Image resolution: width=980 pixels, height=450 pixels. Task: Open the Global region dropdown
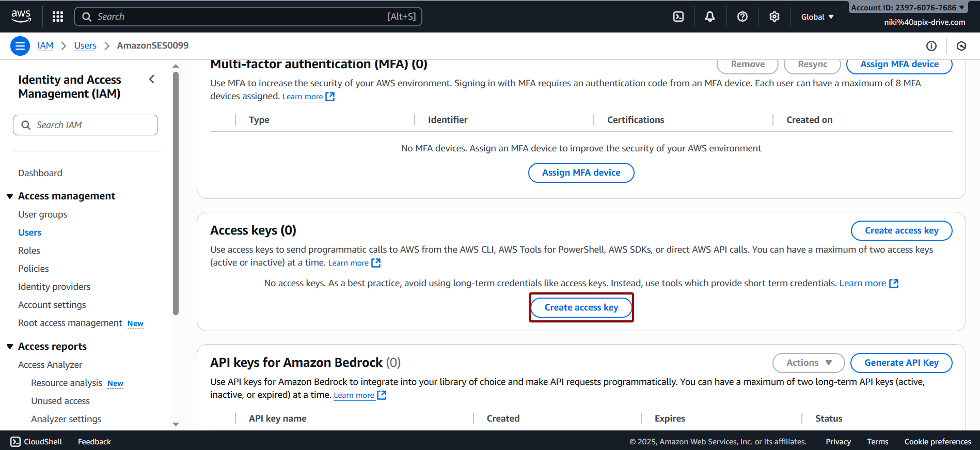[817, 17]
